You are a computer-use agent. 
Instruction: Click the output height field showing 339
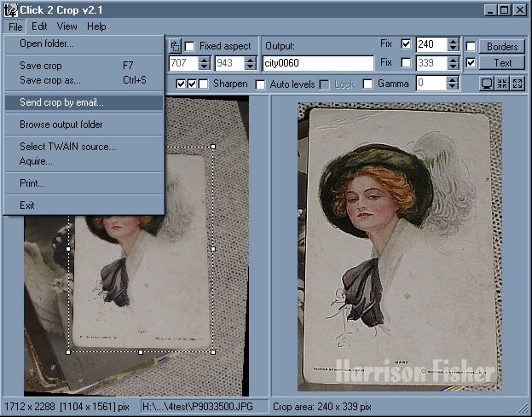pos(432,63)
